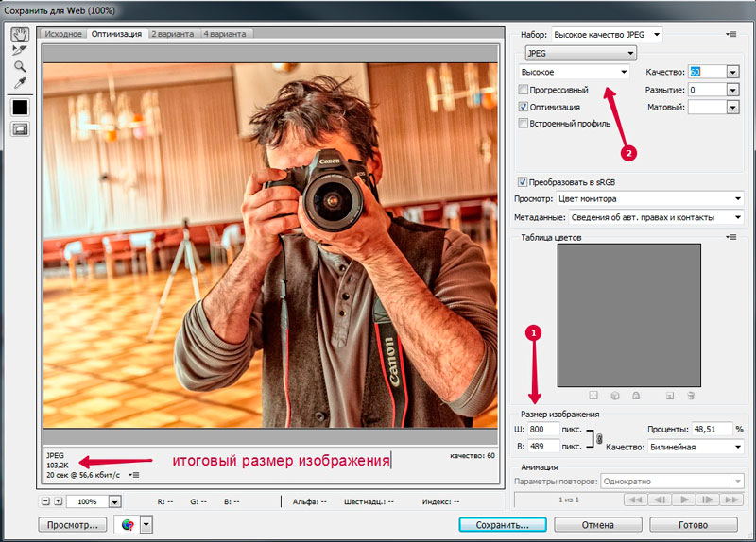Enable the Прогрессивный checkbox
Screen dimensions: 756x542
(524, 90)
